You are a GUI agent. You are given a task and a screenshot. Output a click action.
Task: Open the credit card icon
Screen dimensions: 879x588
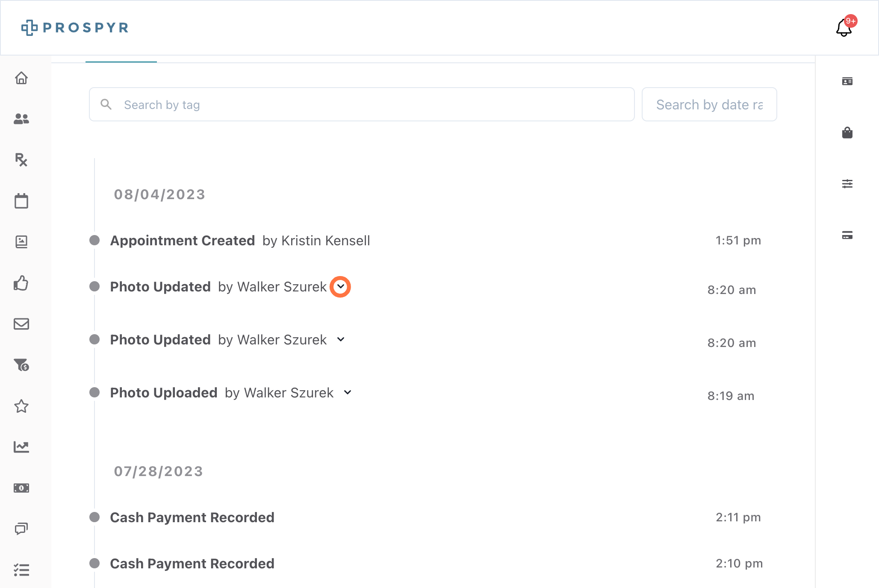[x=847, y=235]
